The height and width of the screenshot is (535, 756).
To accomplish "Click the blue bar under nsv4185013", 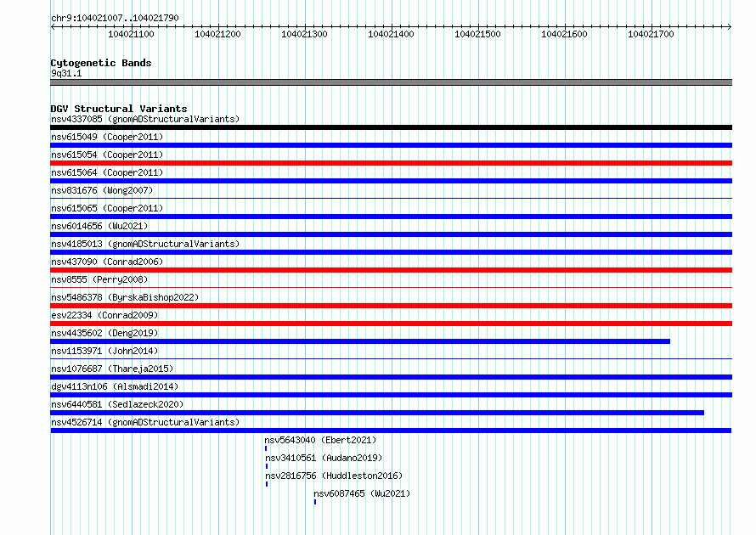I will pyautogui.click(x=391, y=252).
